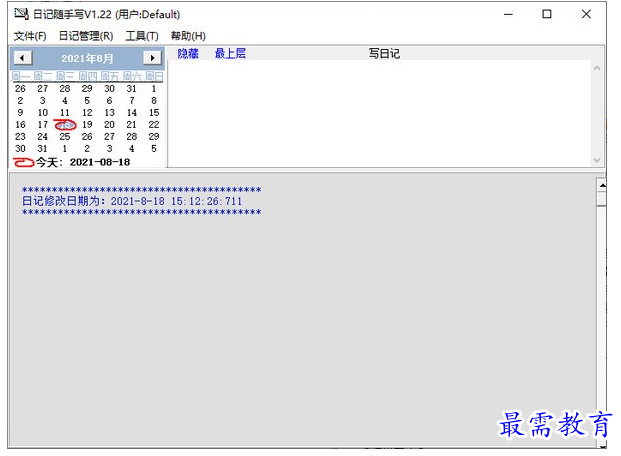The image size is (621, 456).
Task: Select date 25 in the calendar
Action: 65,137
